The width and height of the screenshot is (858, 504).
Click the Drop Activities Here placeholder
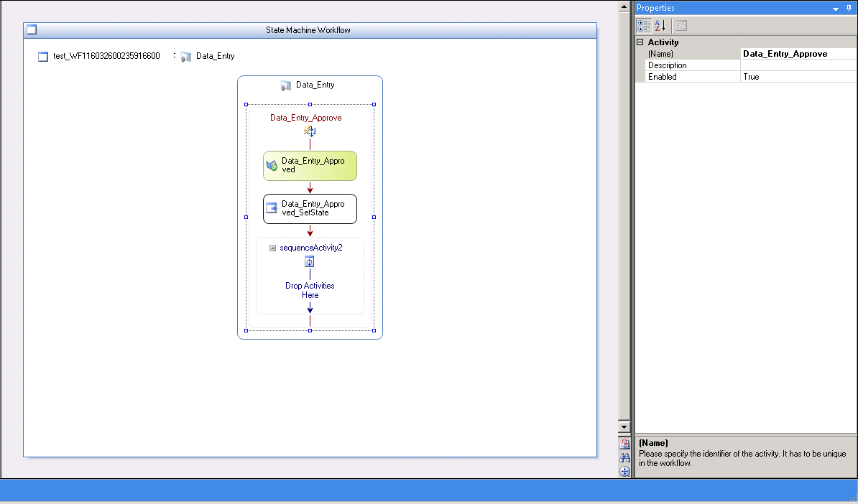point(310,290)
